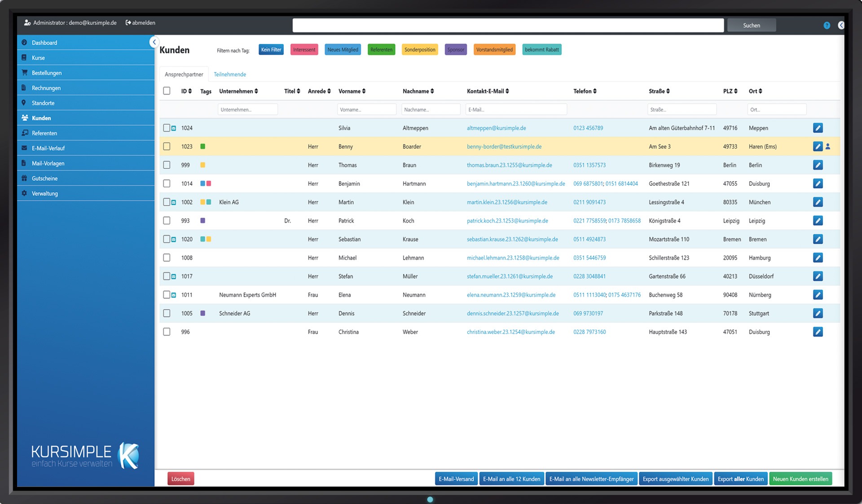
Task: Click edit pencil icon for Silvia Altmeppen
Action: pos(818,128)
